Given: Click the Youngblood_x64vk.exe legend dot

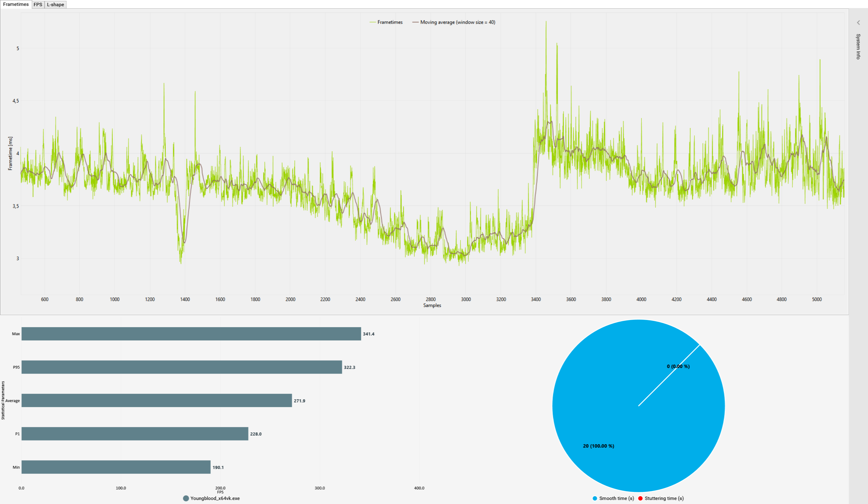Looking at the screenshot, I should click(186, 498).
